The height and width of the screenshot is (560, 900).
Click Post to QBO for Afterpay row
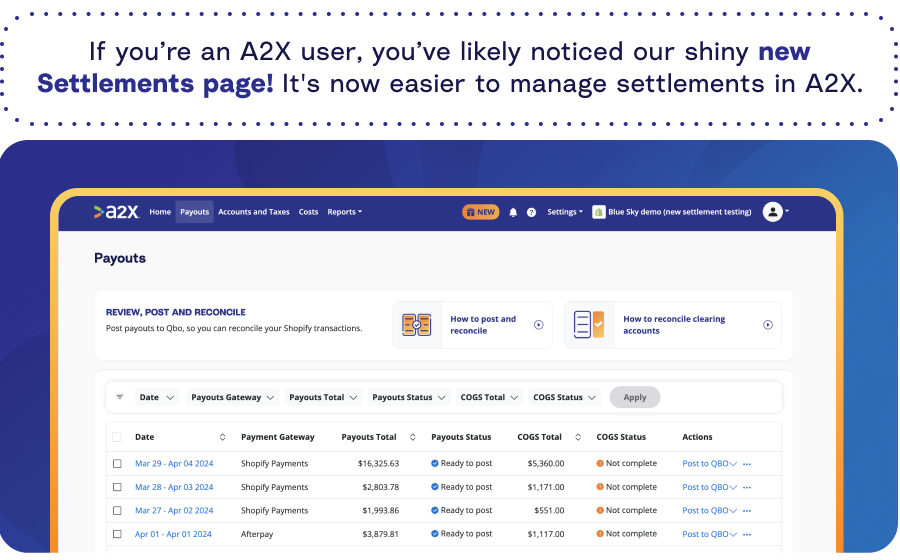point(705,534)
